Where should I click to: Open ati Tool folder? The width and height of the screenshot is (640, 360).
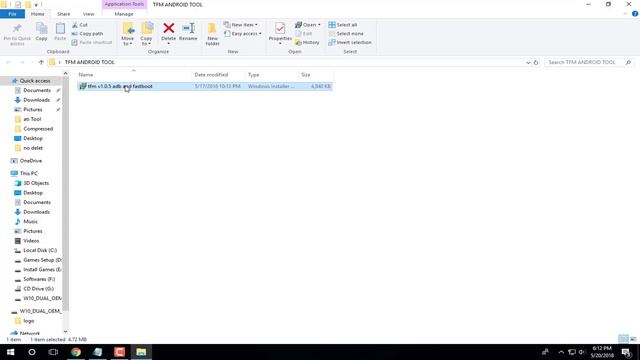(32, 119)
